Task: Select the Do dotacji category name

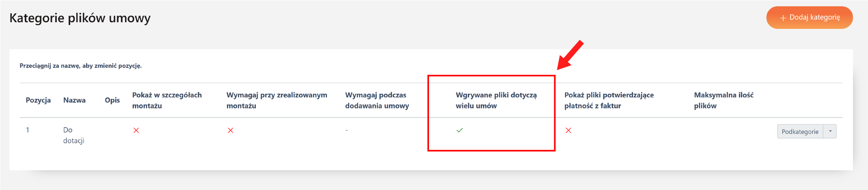Action: tap(73, 135)
